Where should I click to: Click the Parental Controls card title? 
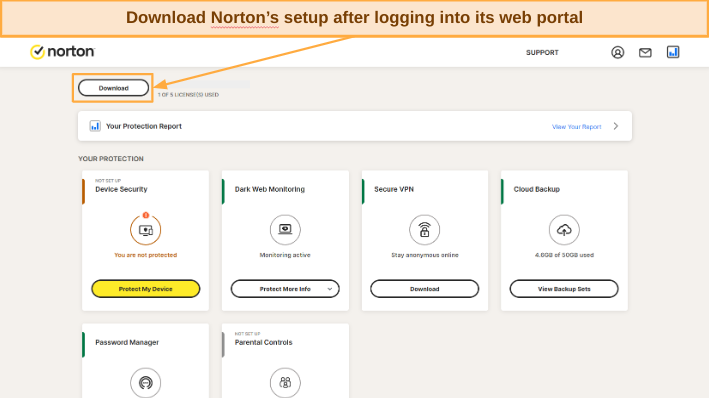click(264, 342)
